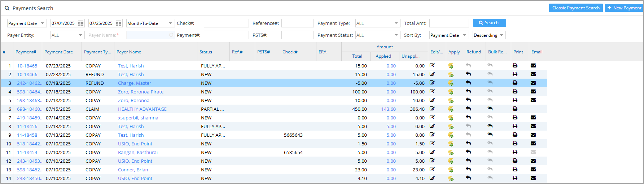
Task: Email the receipt for payment 10-18465
Action: 533,66
